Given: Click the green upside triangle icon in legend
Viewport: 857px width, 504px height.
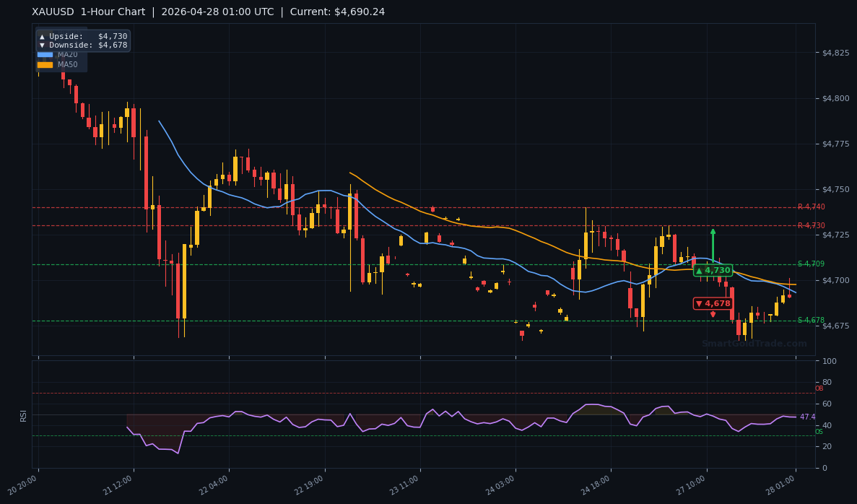Looking at the screenshot, I should tap(43, 37).
